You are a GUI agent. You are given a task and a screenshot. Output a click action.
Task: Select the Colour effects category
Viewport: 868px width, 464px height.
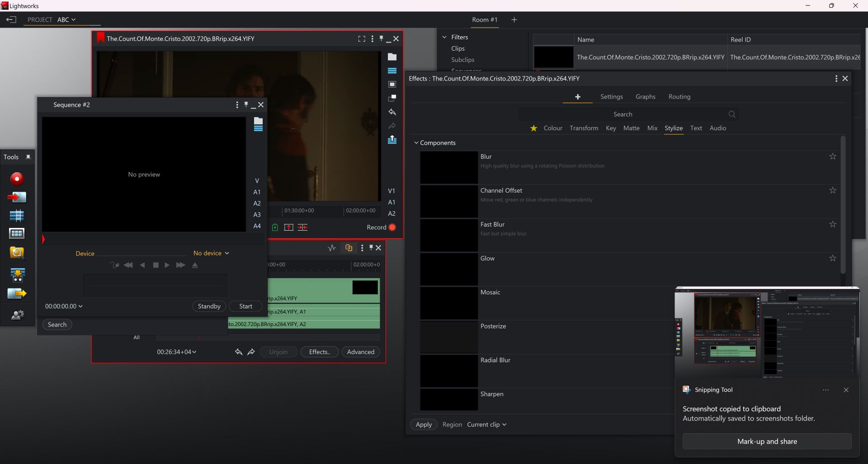[x=553, y=128]
